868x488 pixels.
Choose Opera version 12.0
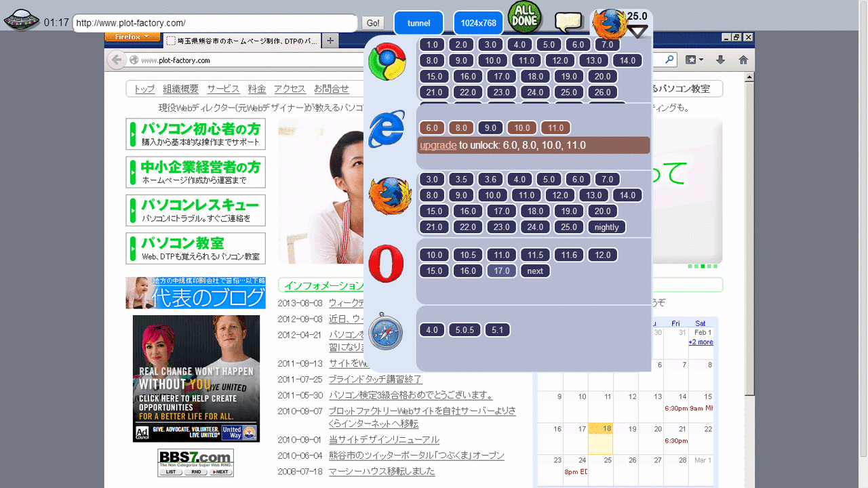[x=602, y=255]
